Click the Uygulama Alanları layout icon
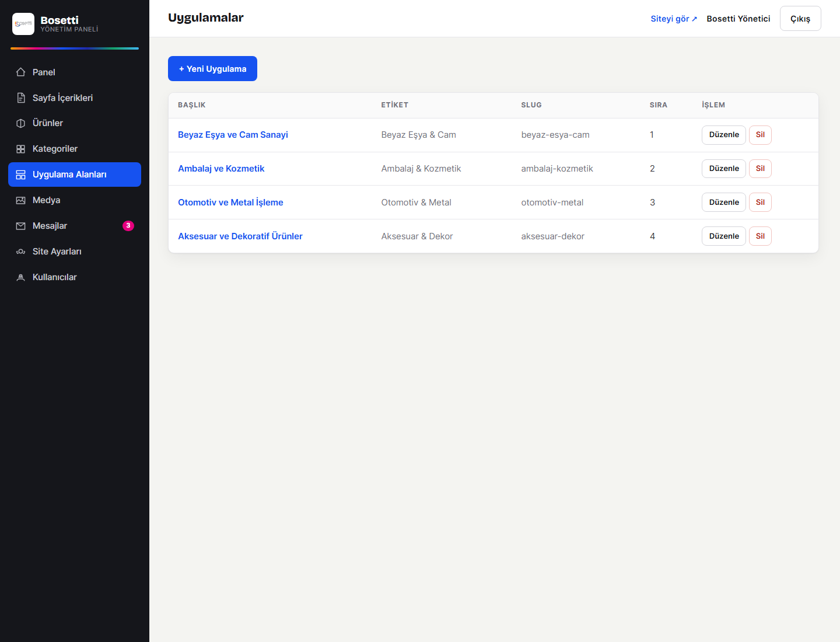Screen dimensions: 840x642 click(x=21, y=175)
